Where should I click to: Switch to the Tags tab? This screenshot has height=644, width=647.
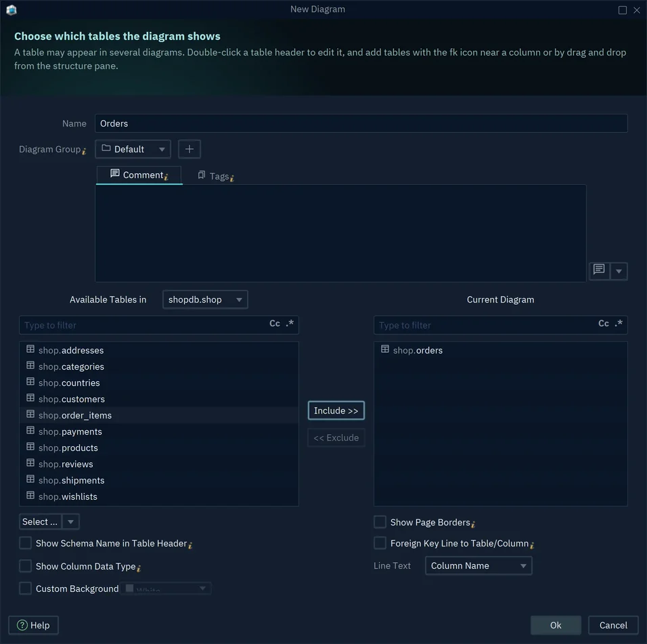(x=215, y=176)
